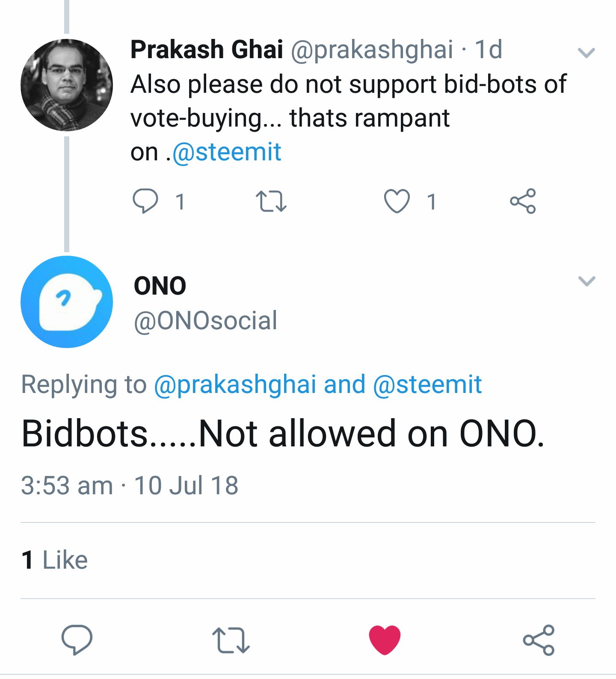Open options chevron on Prakash Ghai's tweet
This screenshot has height=679, width=616.
coord(586,53)
